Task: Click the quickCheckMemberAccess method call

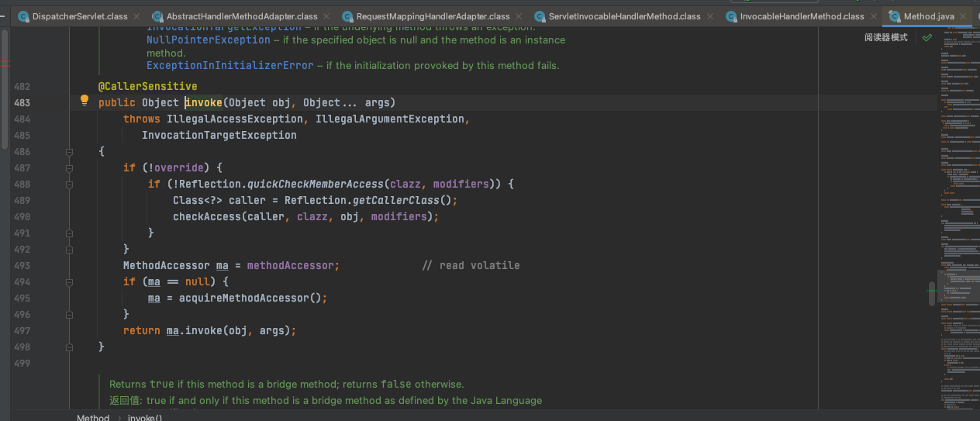Action: 316,184
